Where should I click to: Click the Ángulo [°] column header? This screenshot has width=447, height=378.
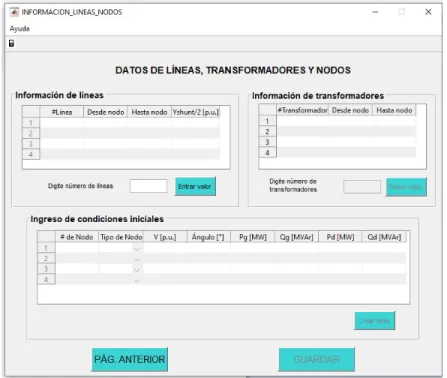pos(208,237)
